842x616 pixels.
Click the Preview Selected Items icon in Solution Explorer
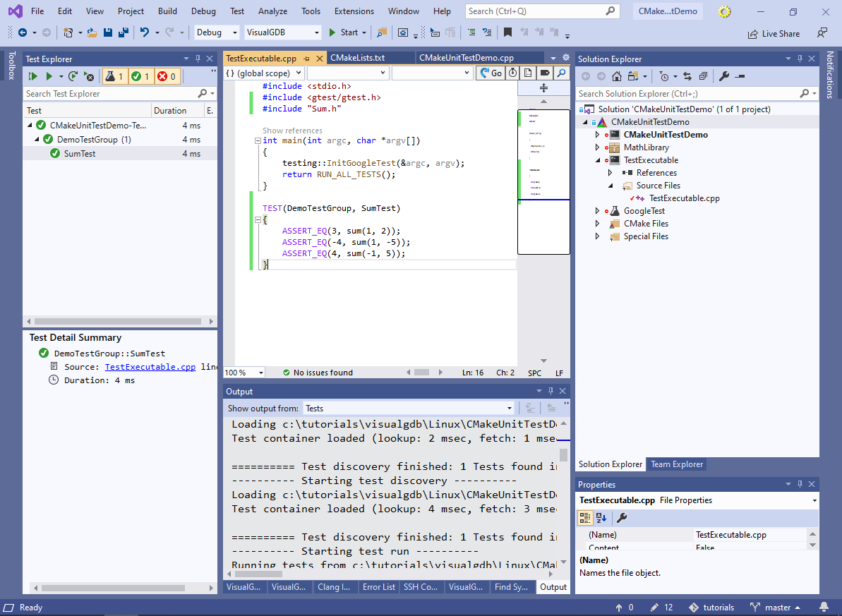pos(740,76)
